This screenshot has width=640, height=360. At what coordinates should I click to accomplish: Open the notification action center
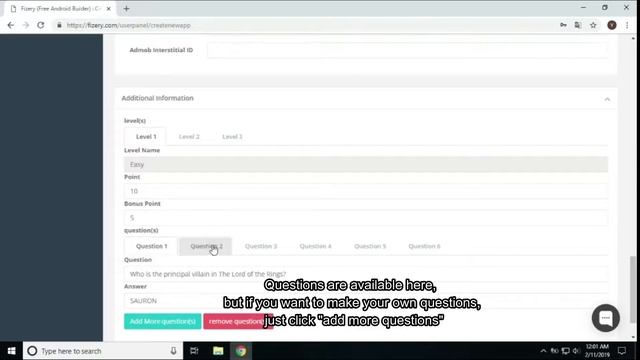coord(622,351)
